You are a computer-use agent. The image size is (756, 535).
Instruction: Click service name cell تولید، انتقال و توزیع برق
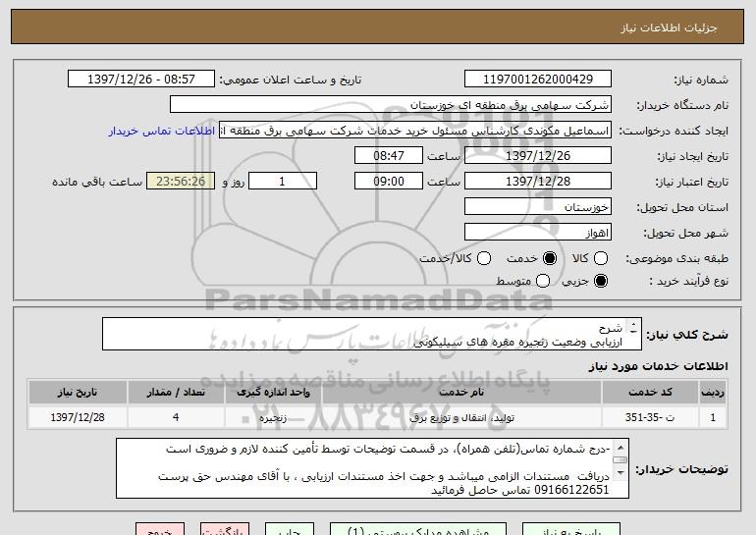point(461,417)
